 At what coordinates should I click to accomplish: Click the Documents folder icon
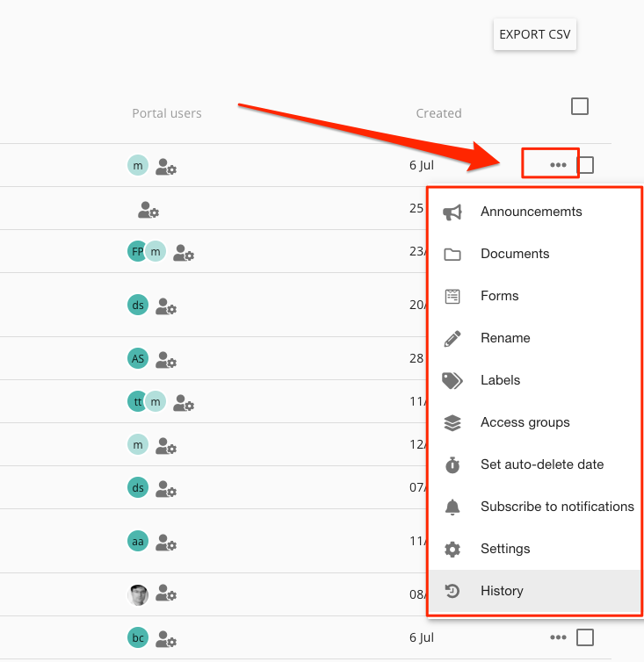click(x=452, y=254)
